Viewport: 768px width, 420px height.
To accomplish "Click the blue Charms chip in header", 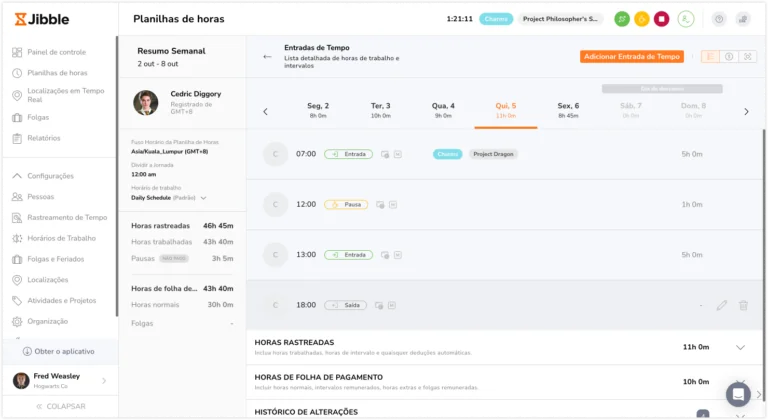I will [x=496, y=19].
